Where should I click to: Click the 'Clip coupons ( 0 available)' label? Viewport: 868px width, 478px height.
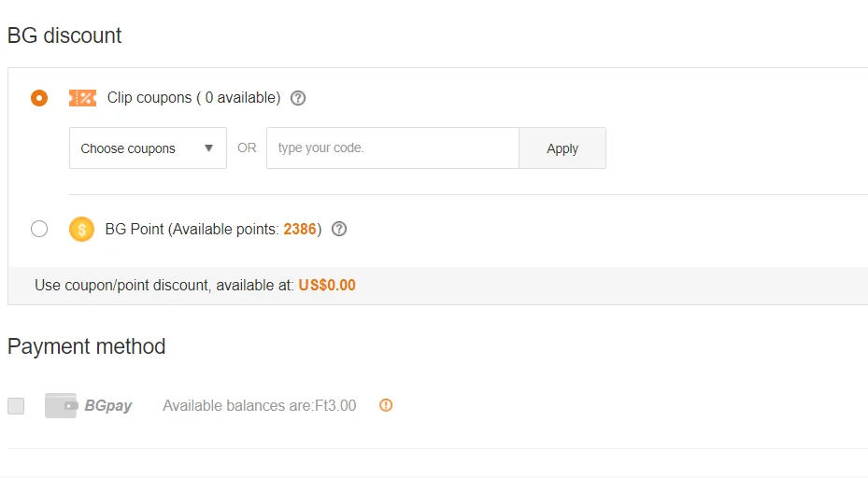(193, 98)
